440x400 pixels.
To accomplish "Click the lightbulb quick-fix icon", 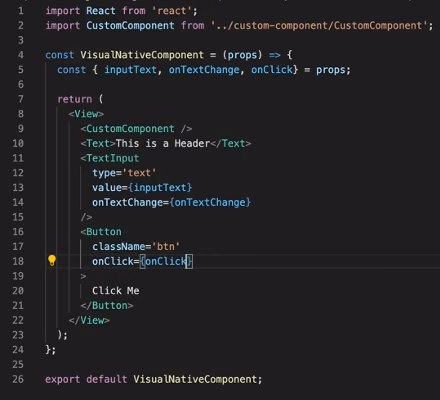I will (52, 261).
